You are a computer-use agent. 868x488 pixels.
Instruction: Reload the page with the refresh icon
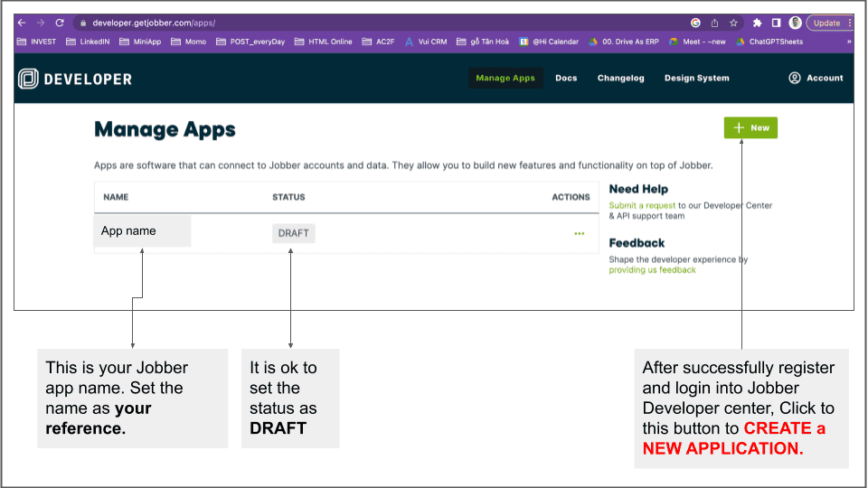[x=60, y=23]
